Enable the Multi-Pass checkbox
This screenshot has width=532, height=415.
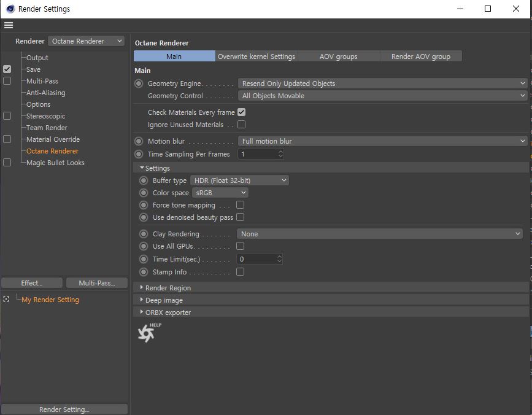pos(7,81)
